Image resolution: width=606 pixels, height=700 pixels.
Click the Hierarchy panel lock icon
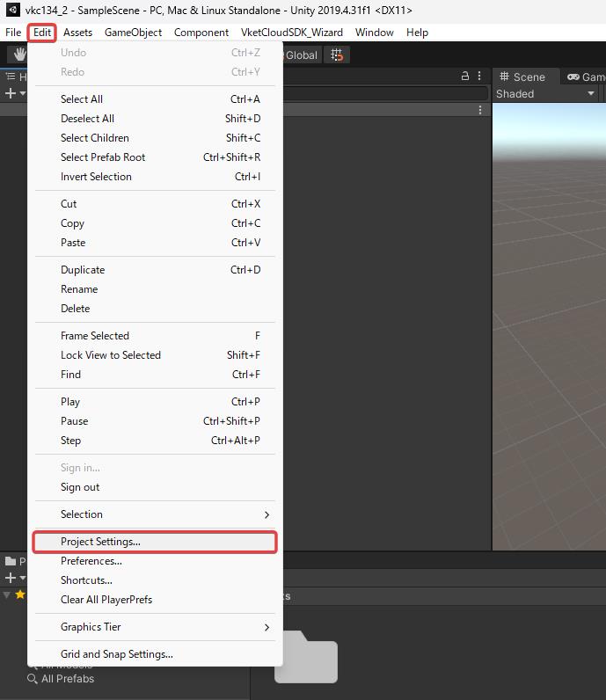pyautogui.click(x=465, y=77)
